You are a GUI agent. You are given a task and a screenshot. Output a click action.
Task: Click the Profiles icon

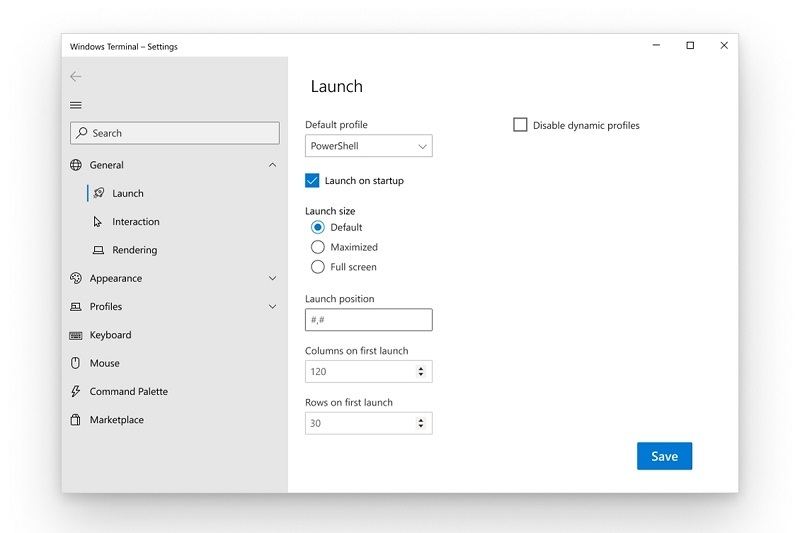pyautogui.click(x=76, y=307)
